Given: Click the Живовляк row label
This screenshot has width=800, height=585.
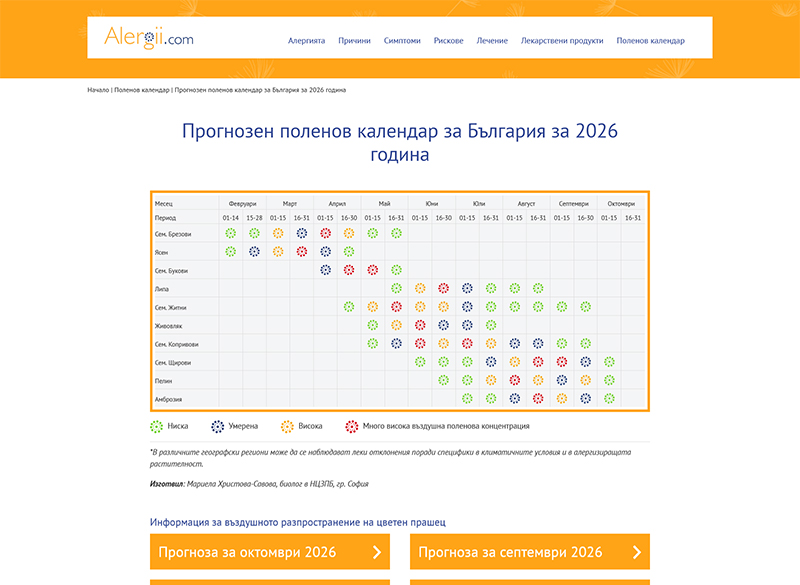Looking at the screenshot, I should point(168,326).
